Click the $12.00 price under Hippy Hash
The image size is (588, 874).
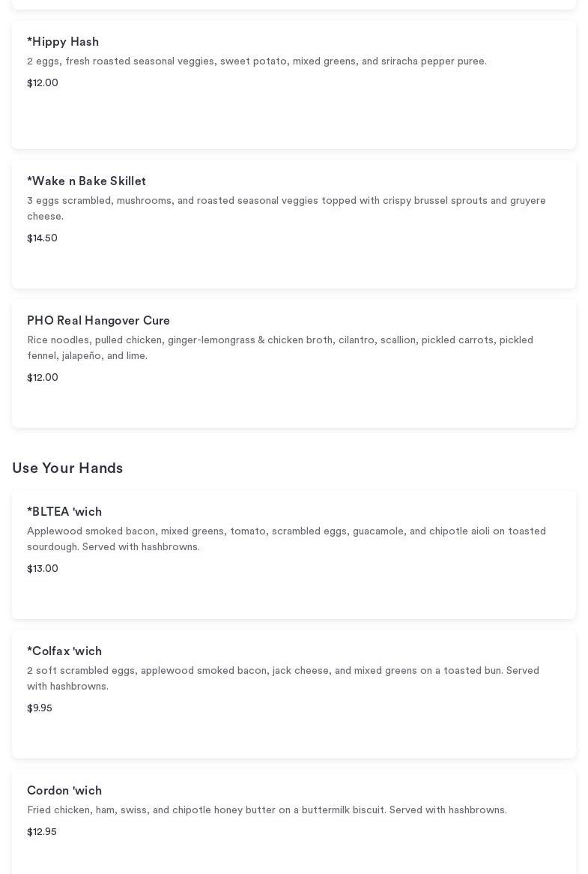tap(43, 83)
